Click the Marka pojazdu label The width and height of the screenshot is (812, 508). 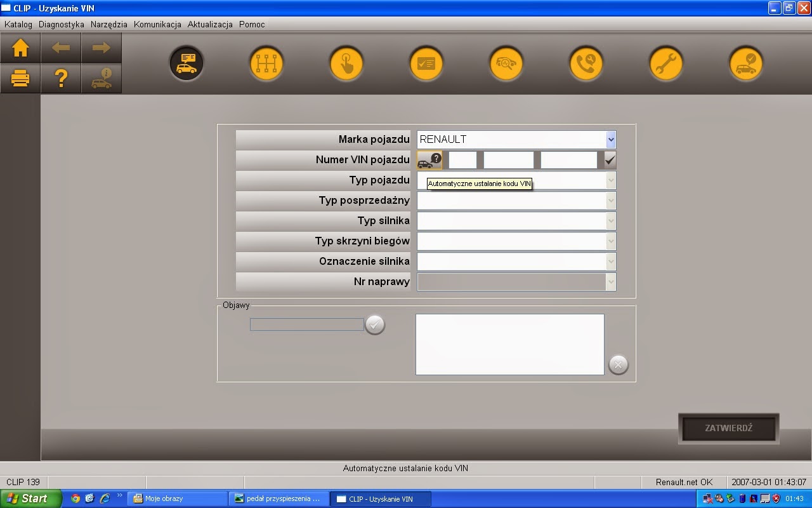click(x=374, y=140)
